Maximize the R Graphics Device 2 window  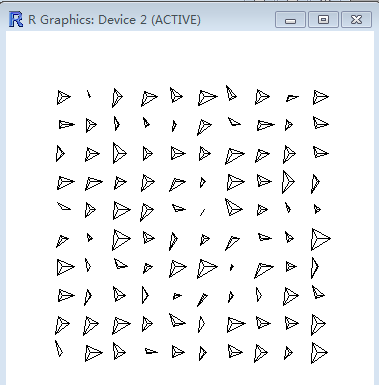(x=323, y=20)
